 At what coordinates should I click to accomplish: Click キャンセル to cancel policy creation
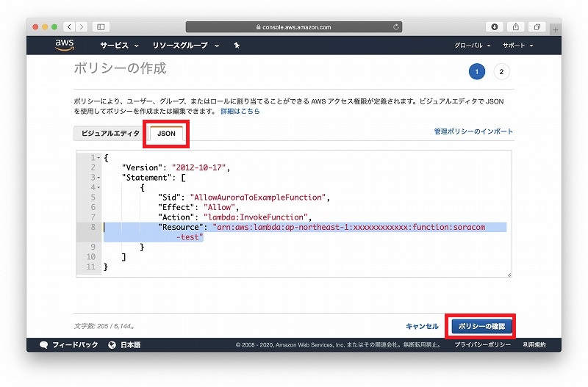coord(422,326)
